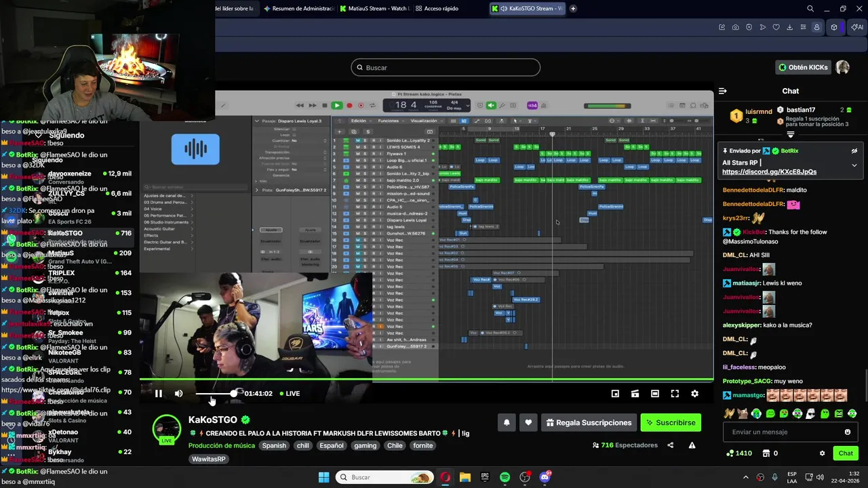Focus the Buscar search field on Kick
Viewport: 868px width, 488px height.
point(446,67)
